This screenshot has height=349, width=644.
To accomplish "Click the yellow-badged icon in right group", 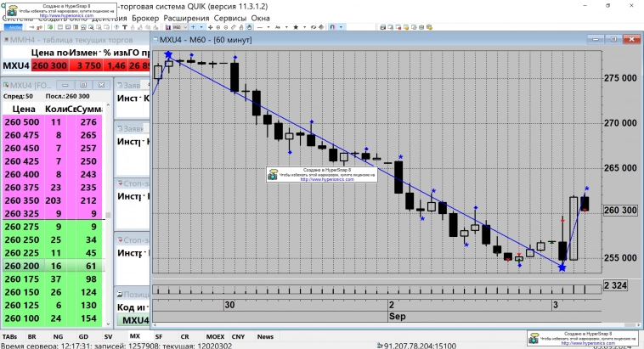I will 406,27.
